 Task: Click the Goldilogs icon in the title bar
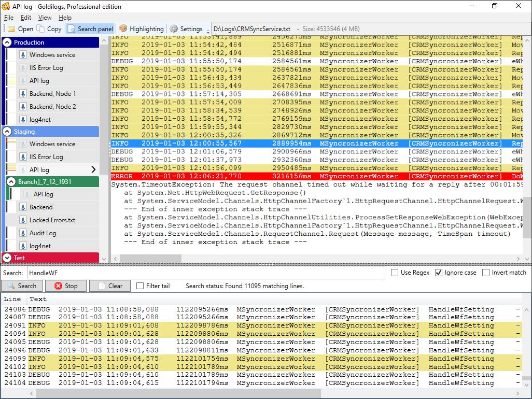tap(7, 6)
